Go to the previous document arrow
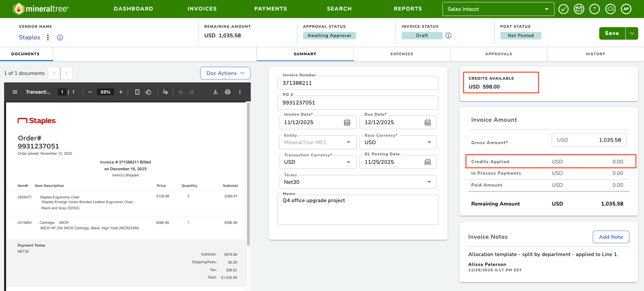The height and width of the screenshot is (291, 644). (54, 73)
